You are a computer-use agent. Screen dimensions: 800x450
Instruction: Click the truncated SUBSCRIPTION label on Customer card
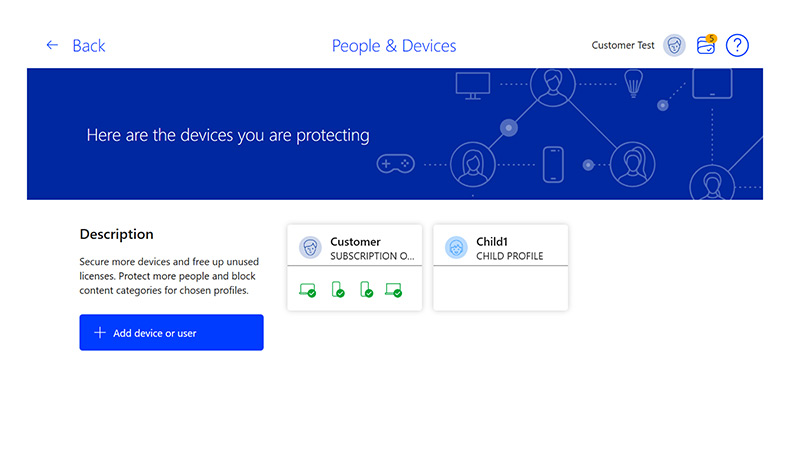[x=371, y=256]
